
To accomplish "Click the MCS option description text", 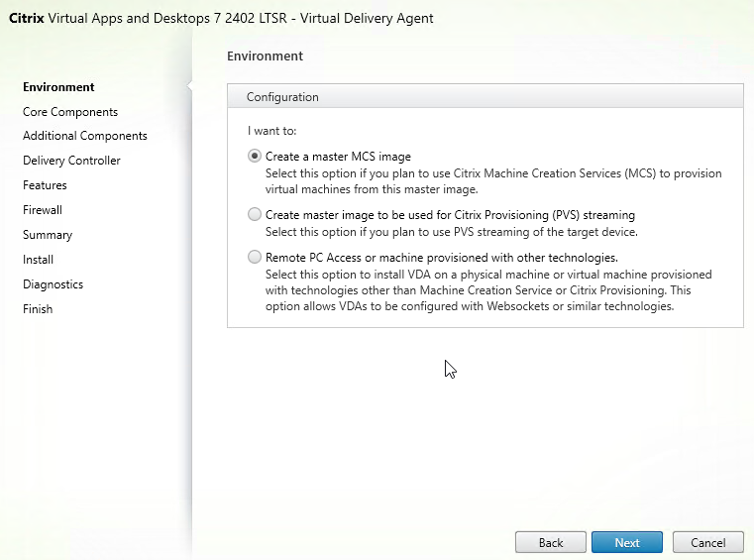I will (x=493, y=181).
